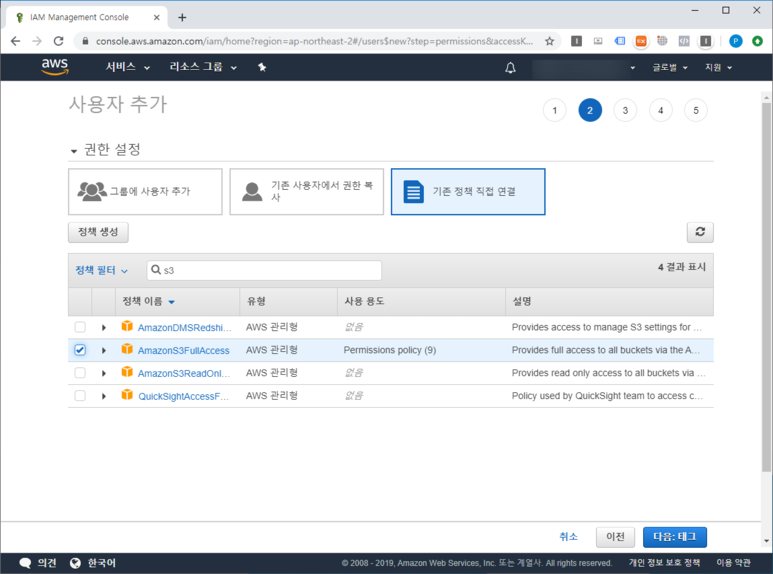The width and height of the screenshot is (773, 574).
Task: Click the AmazonS3FullAccess policy cube icon
Action: [x=127, y=349]
